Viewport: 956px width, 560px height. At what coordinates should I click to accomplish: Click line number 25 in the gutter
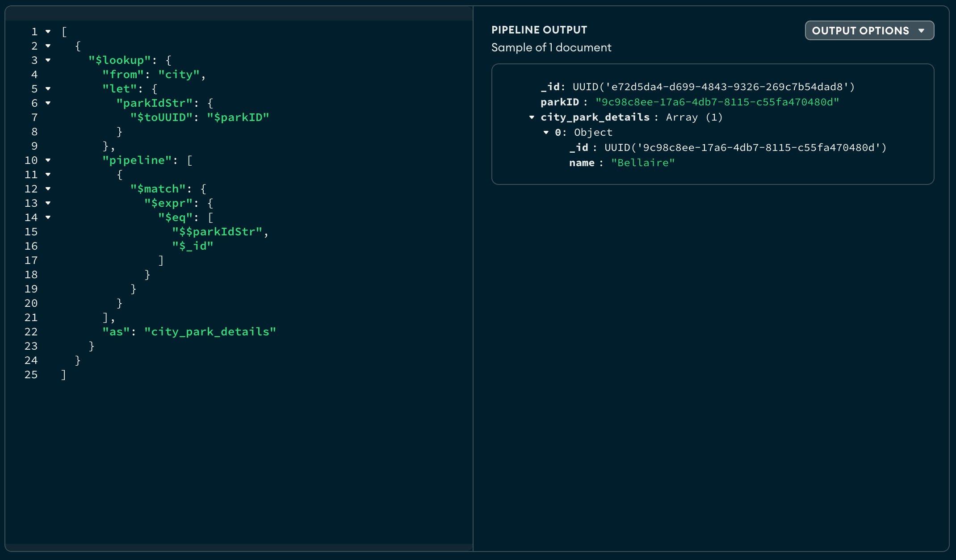[x=31, y=375]
